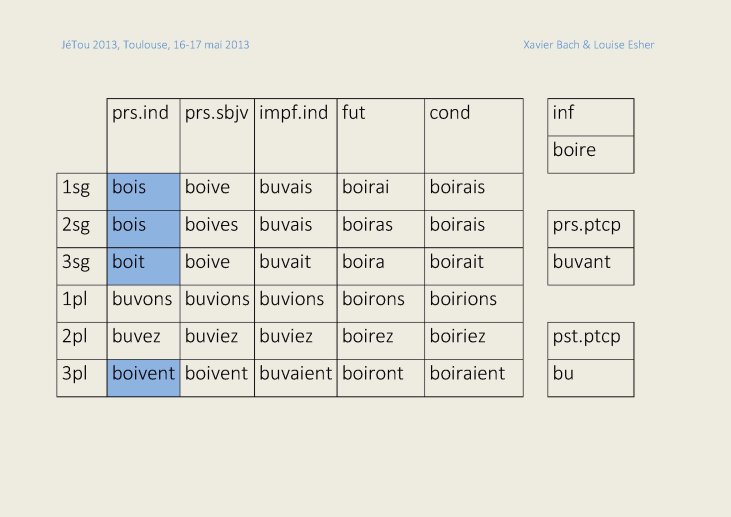Click the 'cond' column header
731x517 pixels.
point(474,136)
